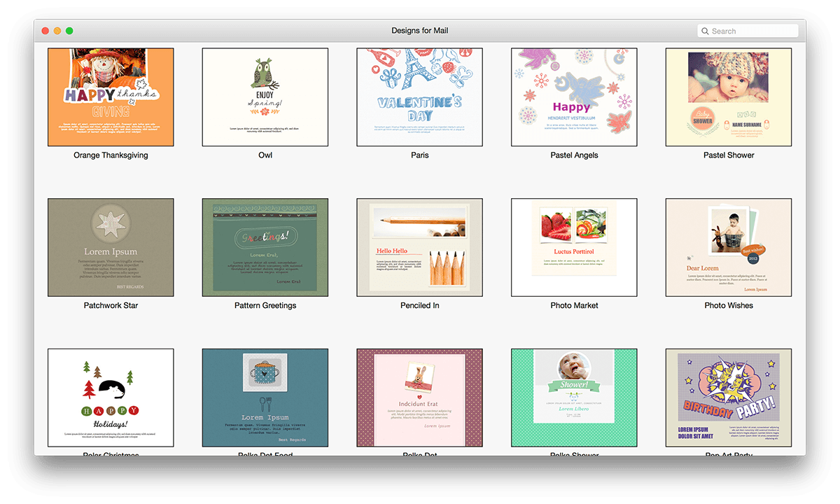Click the 'Owl' template label
This screenshot has height=504, width=840.
(265, 155)
